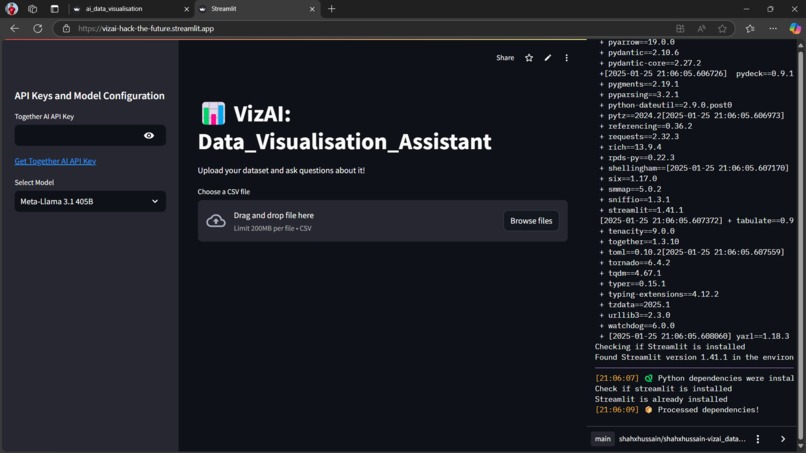Click the Data_Visualisation_Assistant title
Viewport: 806px width, 453px height.
point(344,141)
